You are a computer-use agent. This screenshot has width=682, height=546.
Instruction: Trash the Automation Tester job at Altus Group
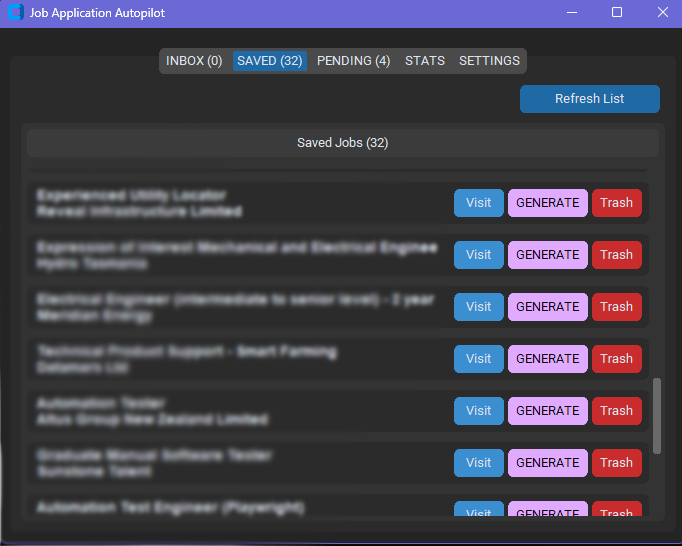click(616, 411)
